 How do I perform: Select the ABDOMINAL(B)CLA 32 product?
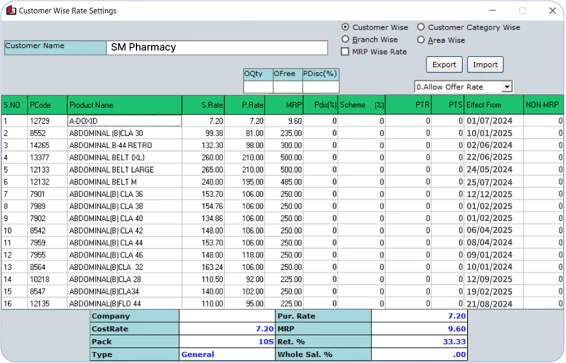[x=125, y=267]
